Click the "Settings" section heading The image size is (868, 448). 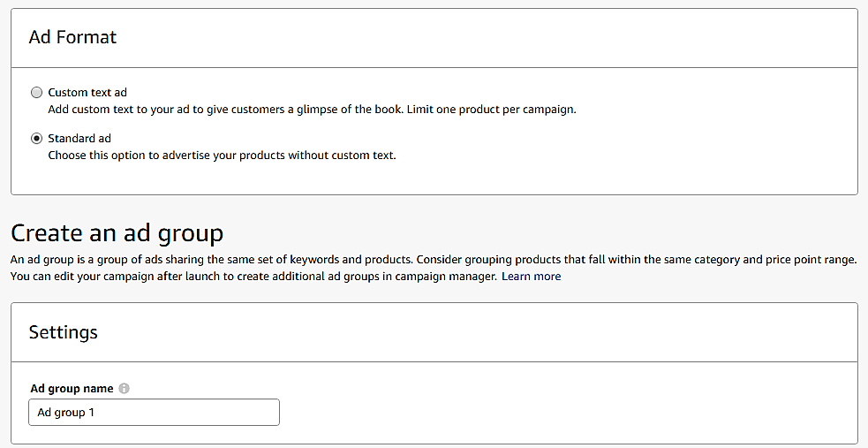pos(63,332)
